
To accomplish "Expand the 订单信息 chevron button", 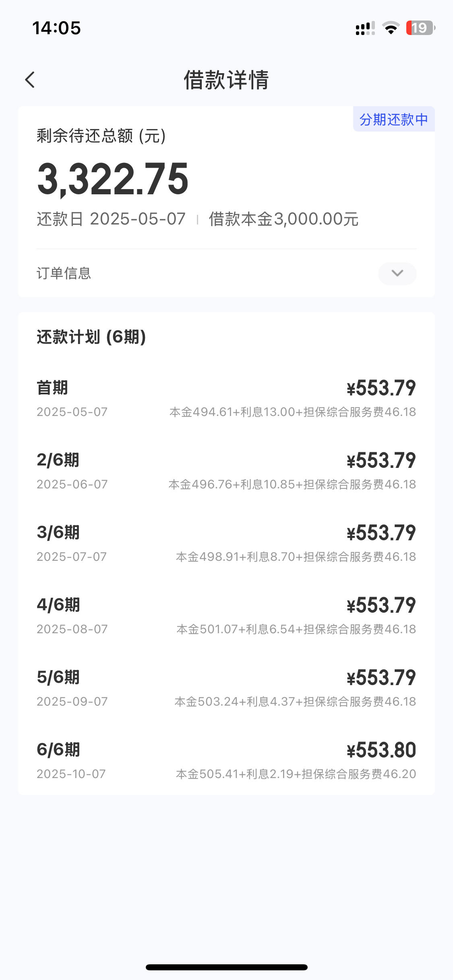I will coord(397,274).
